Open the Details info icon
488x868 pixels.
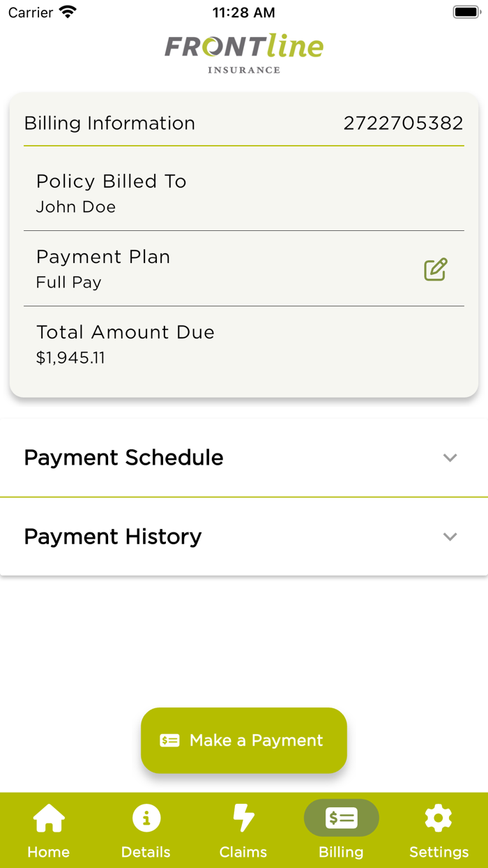click(x=146, y=818)
